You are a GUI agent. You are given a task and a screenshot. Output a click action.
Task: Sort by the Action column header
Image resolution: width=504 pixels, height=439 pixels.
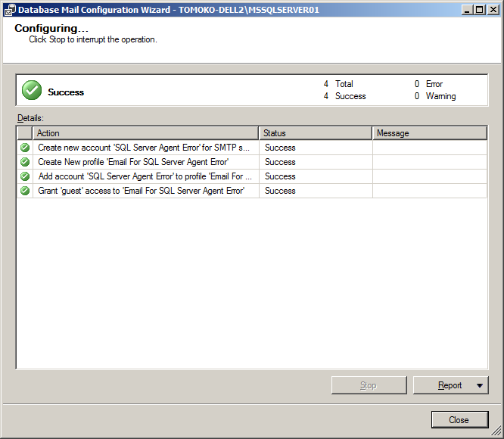[145, 133]
